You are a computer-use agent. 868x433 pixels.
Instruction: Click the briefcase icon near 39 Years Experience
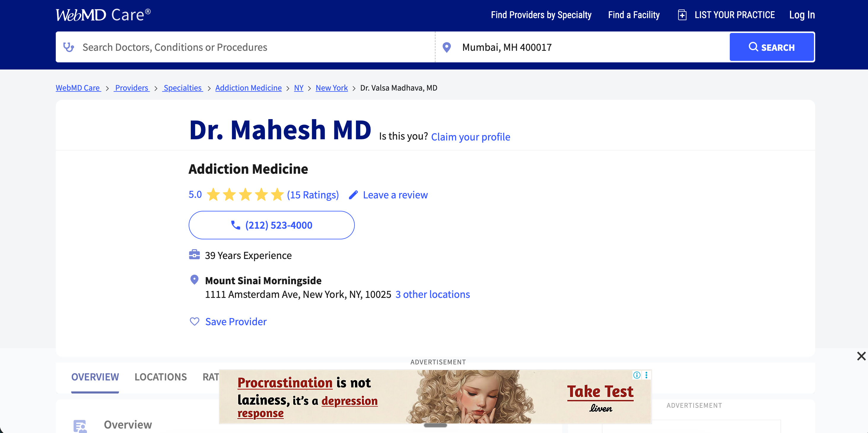194,255
